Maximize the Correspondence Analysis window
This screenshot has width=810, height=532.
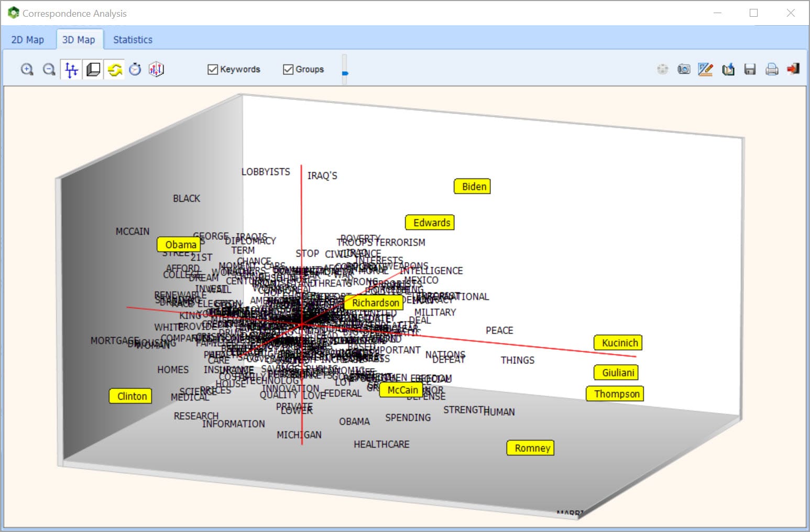[x=753, y=13]
